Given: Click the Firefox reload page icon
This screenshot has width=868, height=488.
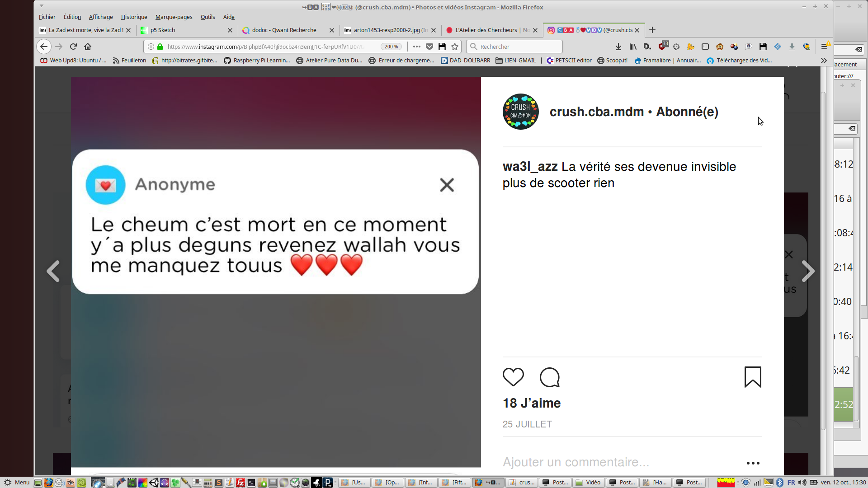Looking at the screenshot, I should tap(73, 47).
